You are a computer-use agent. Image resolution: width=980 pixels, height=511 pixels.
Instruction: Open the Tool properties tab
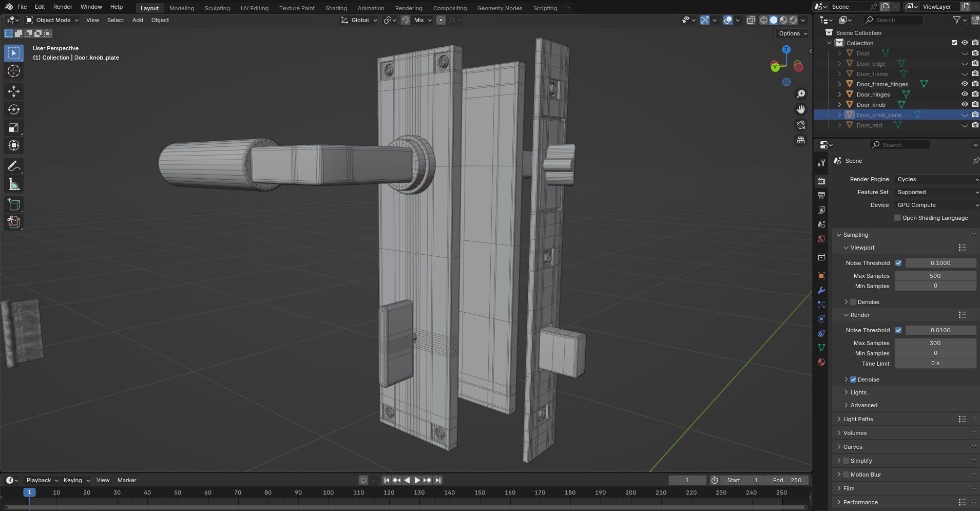[821, 163]
